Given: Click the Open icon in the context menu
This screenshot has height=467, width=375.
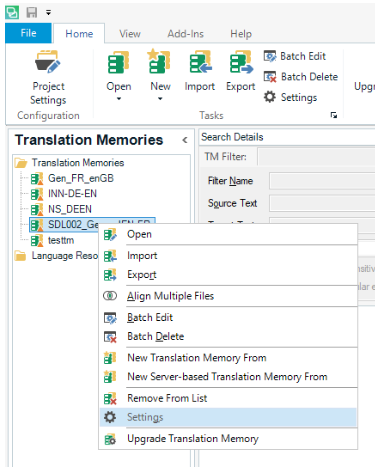Looking at the screenshot, I should [110, 234].
